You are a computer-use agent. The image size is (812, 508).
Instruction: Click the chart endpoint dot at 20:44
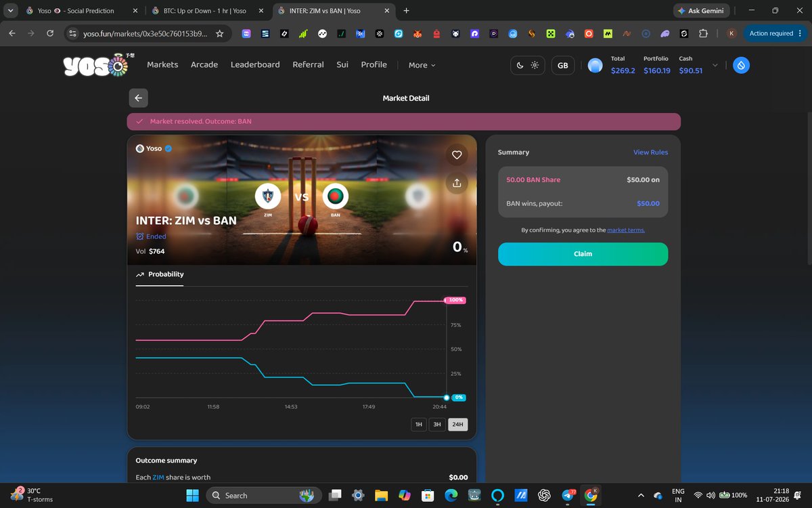pyautogui.click(x=446, y=398)
